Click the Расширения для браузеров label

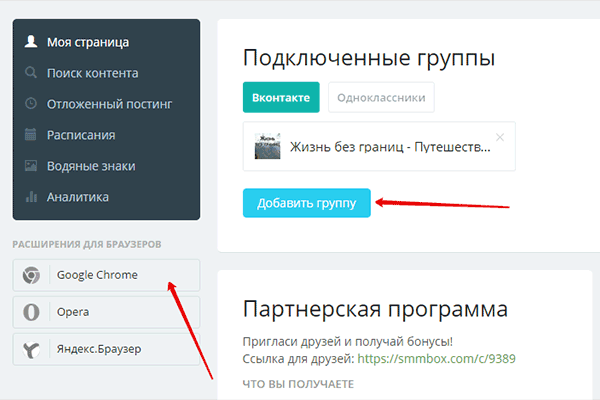click(x=87, y=244)
